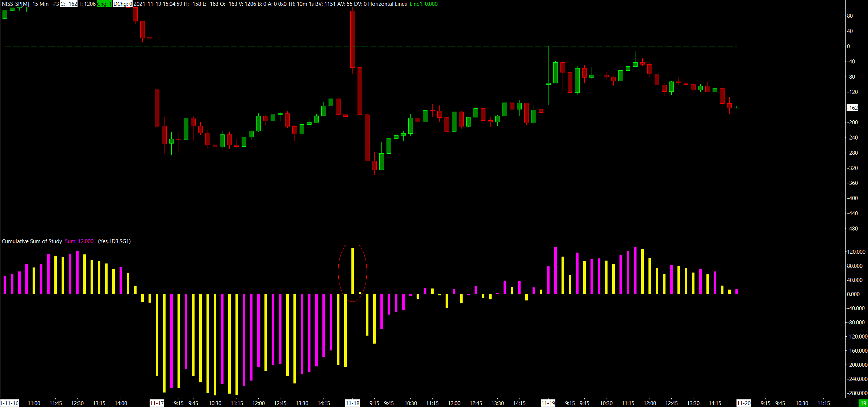This screenshot has width=868, height=407.
Task: Click the C: -162 close value box
Action: click(69, 4)
